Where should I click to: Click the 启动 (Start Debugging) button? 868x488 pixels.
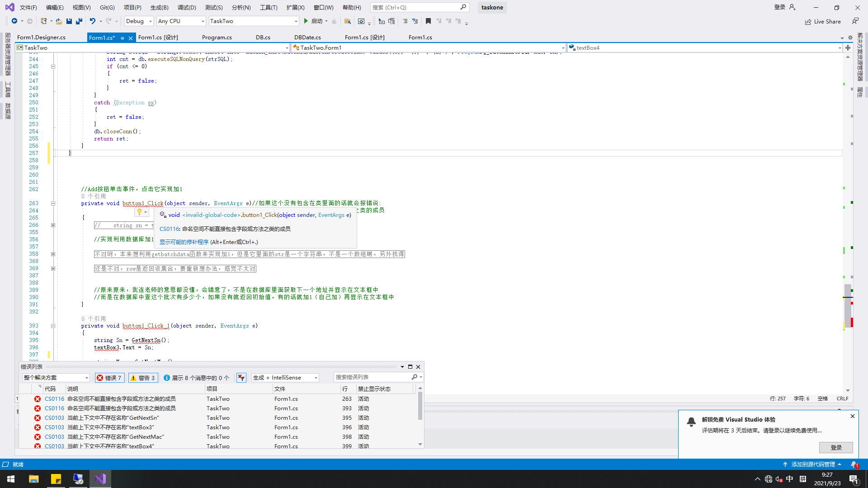coord(316,21)
